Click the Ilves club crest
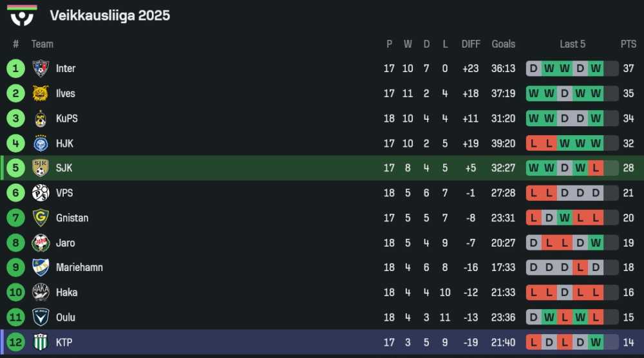The height and width of the screenshot is (358, 644). [x=41, y=93]
